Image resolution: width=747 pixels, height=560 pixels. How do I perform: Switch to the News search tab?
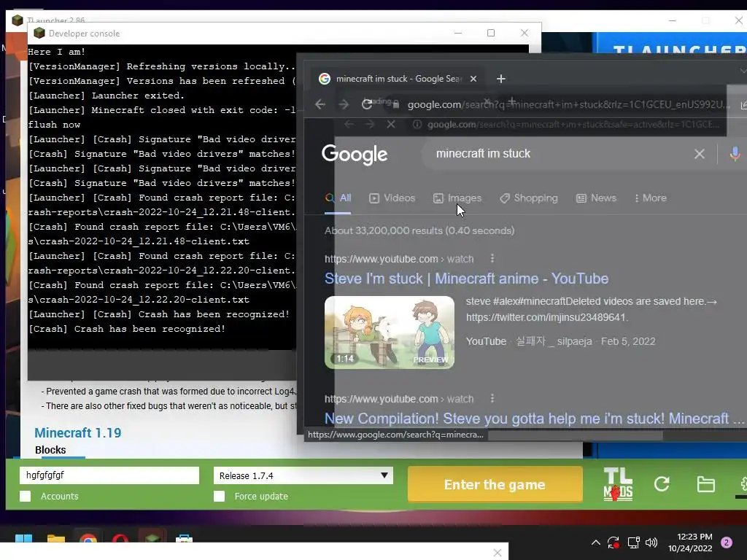click(x=596, y=198)
